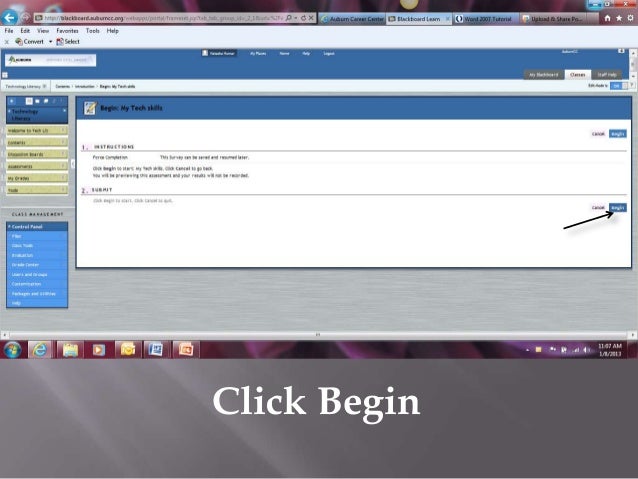Open Word from the taskbar
Screen dimensions: 638x479
(156, 350)
